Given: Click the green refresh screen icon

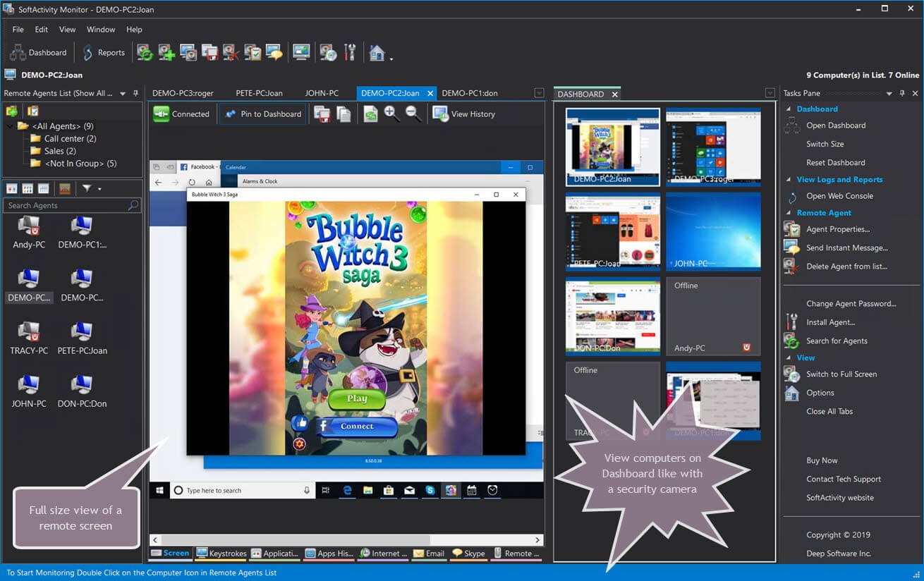Looking at the screenshot, I should point(370,114).
